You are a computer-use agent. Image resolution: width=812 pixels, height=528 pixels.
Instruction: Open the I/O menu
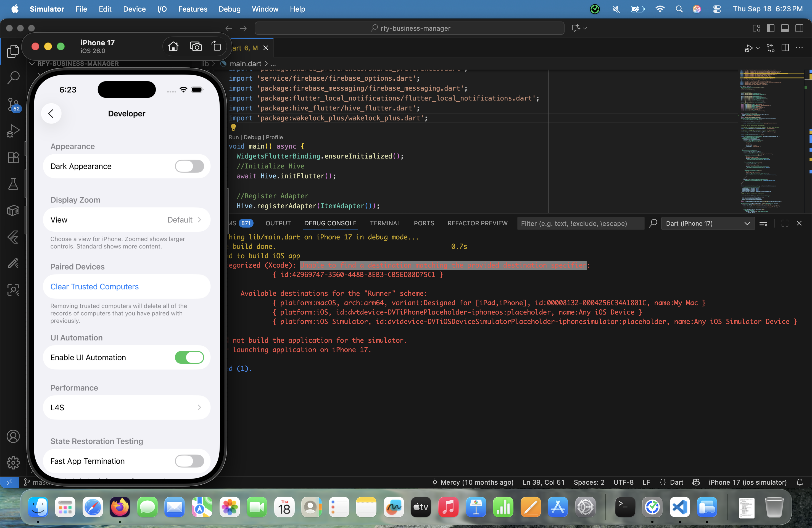point(162,9)
